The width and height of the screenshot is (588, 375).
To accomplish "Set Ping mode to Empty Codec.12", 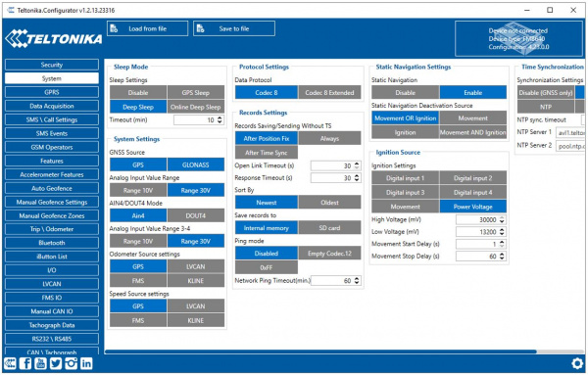I will pyautogui.click(x=329, y=254).
